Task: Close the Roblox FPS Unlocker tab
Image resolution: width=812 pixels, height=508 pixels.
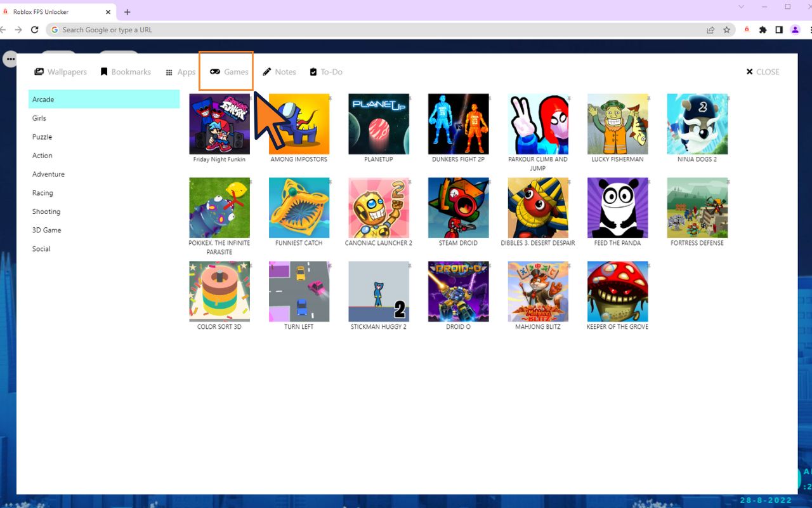Action: 108,12
